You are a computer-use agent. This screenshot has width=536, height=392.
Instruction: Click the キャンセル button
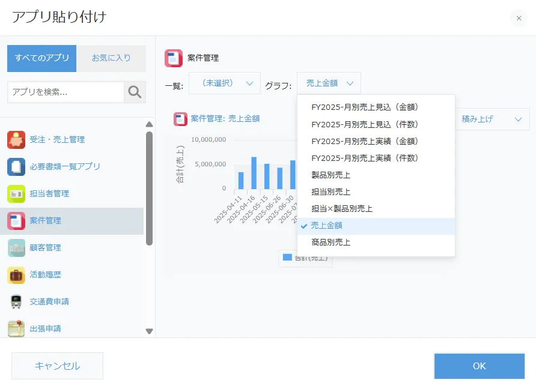58,366
